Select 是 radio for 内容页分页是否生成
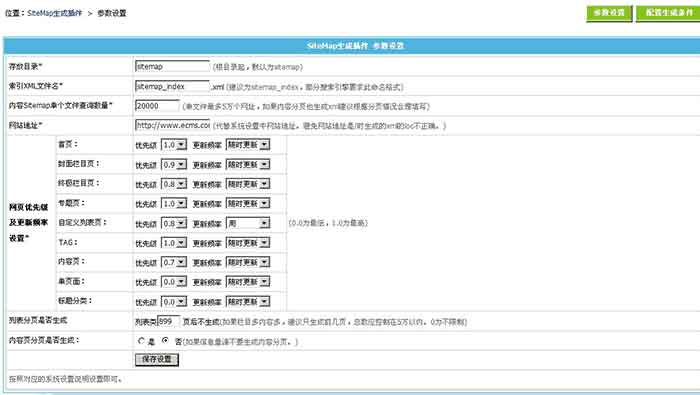Viewport: 700px width, 395px height. pyautogui.click(x=141, y=341)
